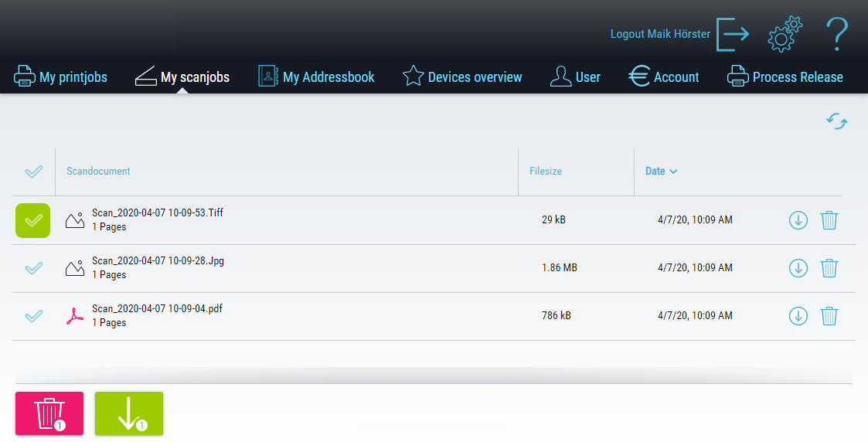Toggle select-all checkmark in table header
Viewport: 868px width, 442px height.
[33, 172]
